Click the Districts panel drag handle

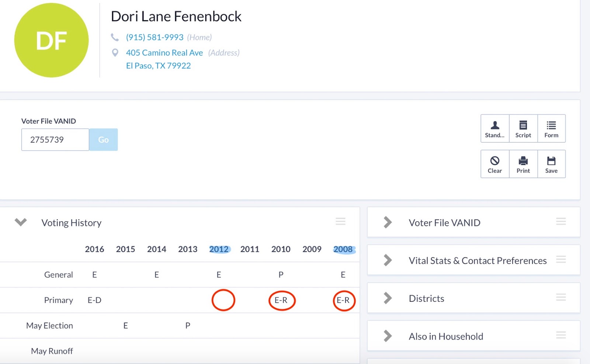(x=561, y=297)
